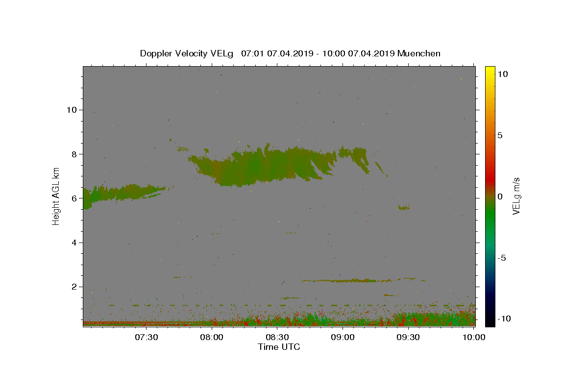Click the 10:00 time tick label
The height and width of the screenshot is (392, 588).
[x=474, y=337]
